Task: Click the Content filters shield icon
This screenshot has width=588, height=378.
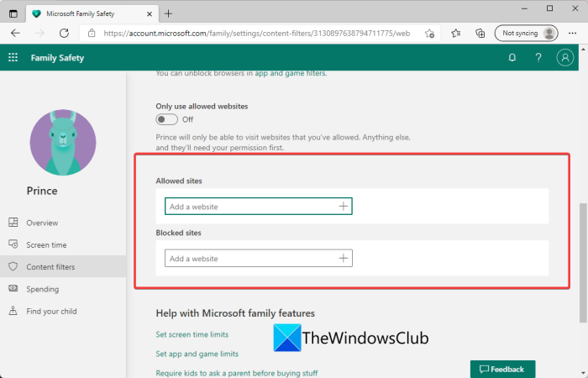Action: (x=13, y=266)
